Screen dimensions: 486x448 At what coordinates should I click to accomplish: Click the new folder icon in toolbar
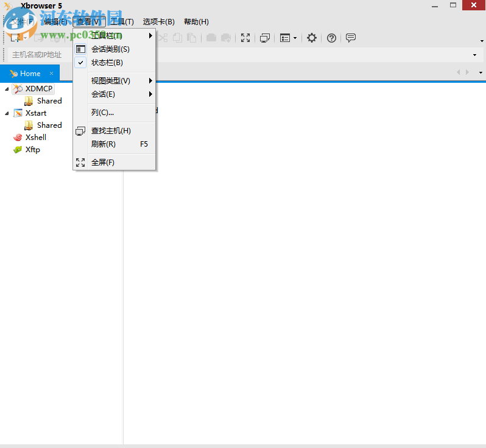pos(211,38)
